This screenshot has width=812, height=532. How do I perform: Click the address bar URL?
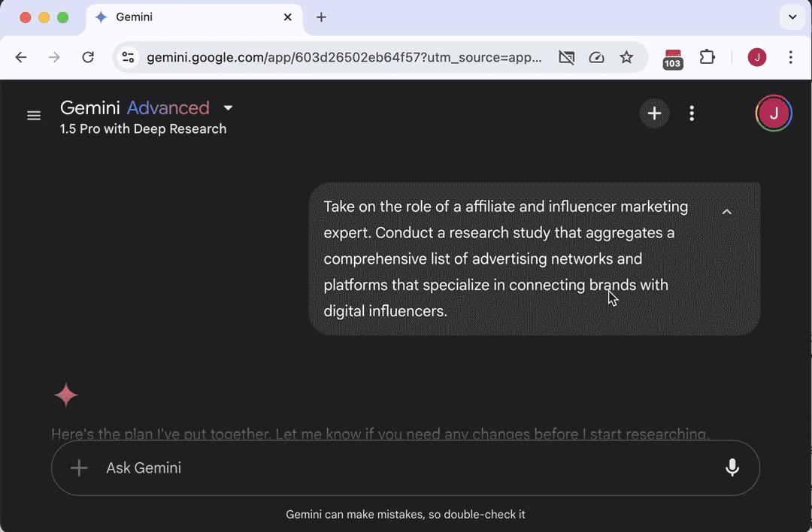344,57
